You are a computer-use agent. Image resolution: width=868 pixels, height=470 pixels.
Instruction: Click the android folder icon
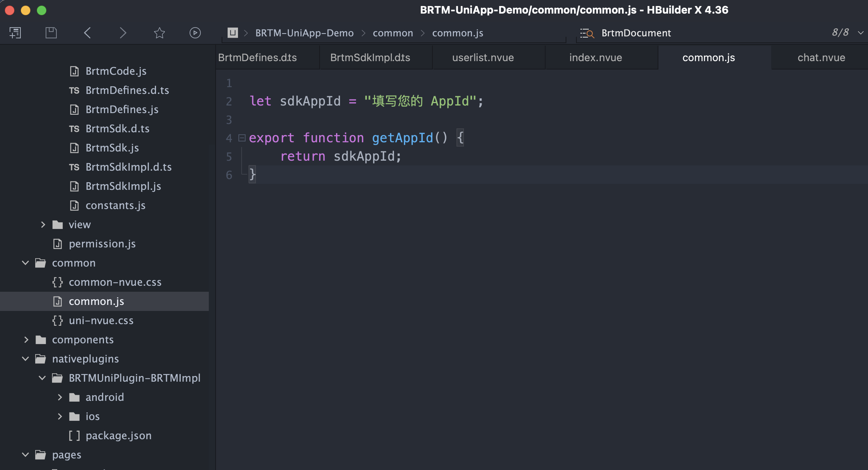coord(74,397)
